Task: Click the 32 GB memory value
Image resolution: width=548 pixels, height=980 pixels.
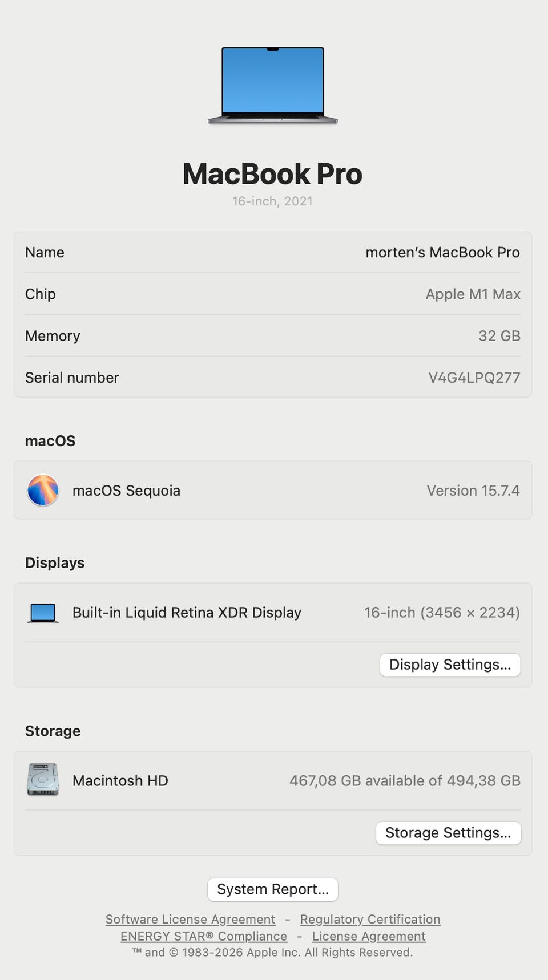Action: click(x=499, y=336)
